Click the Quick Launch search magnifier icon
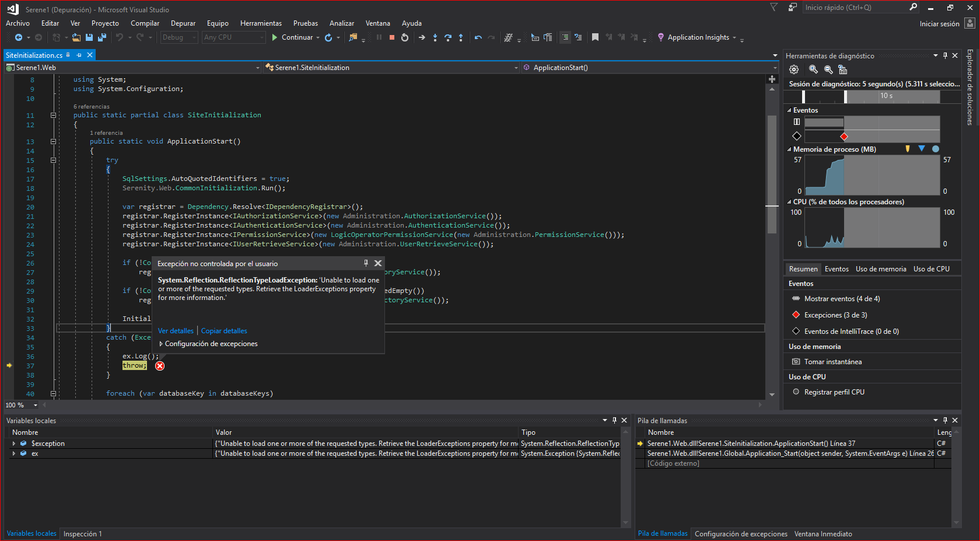Viewport: 980px width, 541px height. (x=913, y=7)
